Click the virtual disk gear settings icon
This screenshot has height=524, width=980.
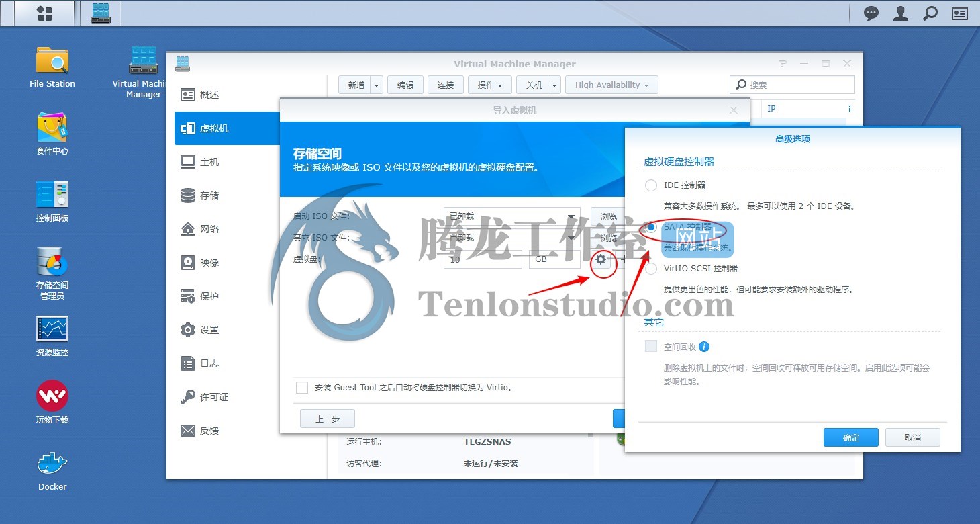(601, 259)
